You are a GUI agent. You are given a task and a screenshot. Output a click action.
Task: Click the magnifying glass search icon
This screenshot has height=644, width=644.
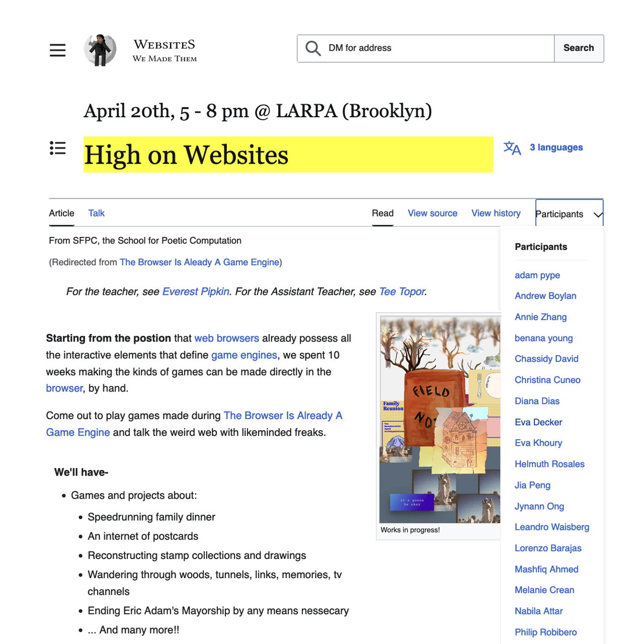tap(313, 48)
